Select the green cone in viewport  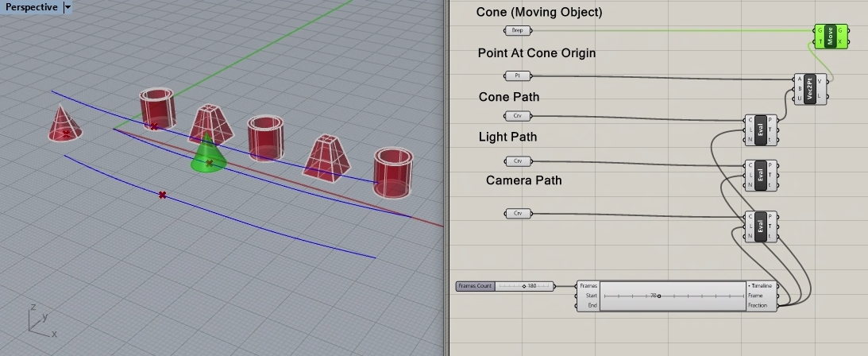(208, 153)
